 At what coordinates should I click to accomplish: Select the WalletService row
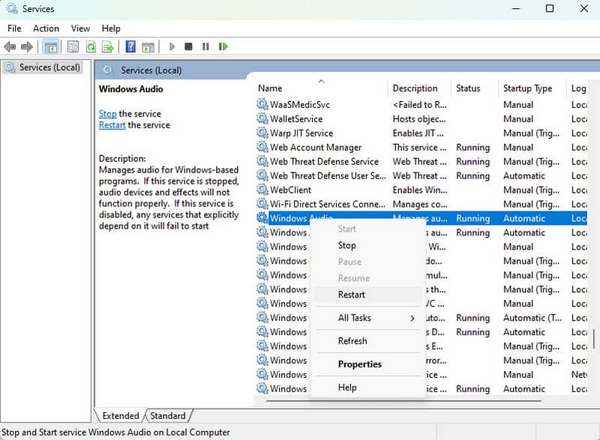coord(421,119)
